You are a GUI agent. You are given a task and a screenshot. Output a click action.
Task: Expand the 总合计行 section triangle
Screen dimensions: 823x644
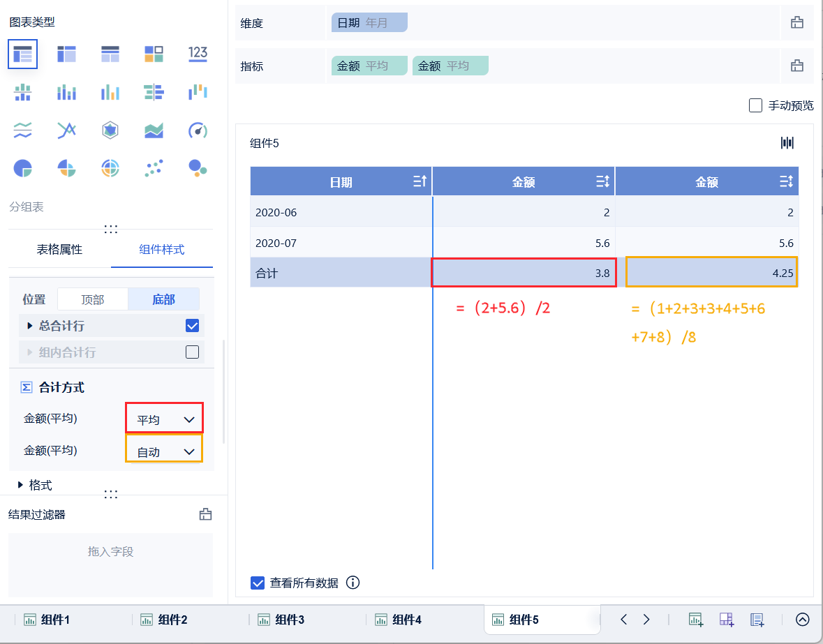coord(29,326)
